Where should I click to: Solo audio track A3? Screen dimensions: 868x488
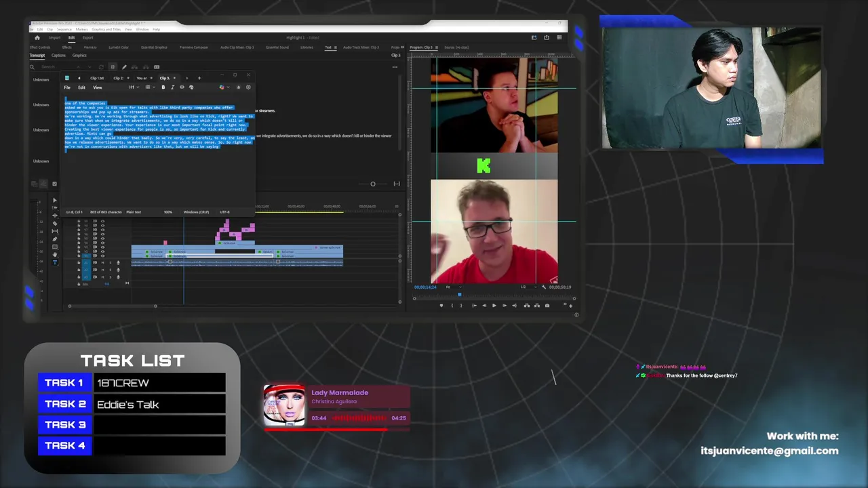(111, 277)
